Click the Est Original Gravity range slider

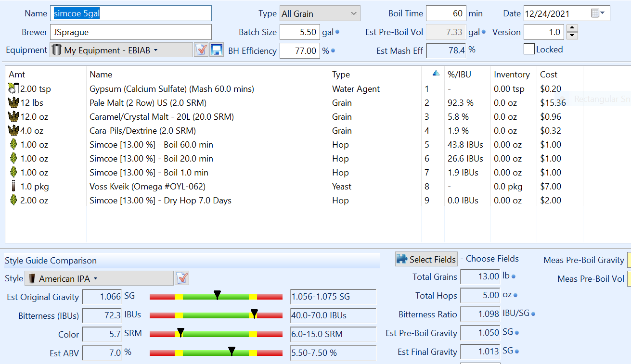click(216, 296)
